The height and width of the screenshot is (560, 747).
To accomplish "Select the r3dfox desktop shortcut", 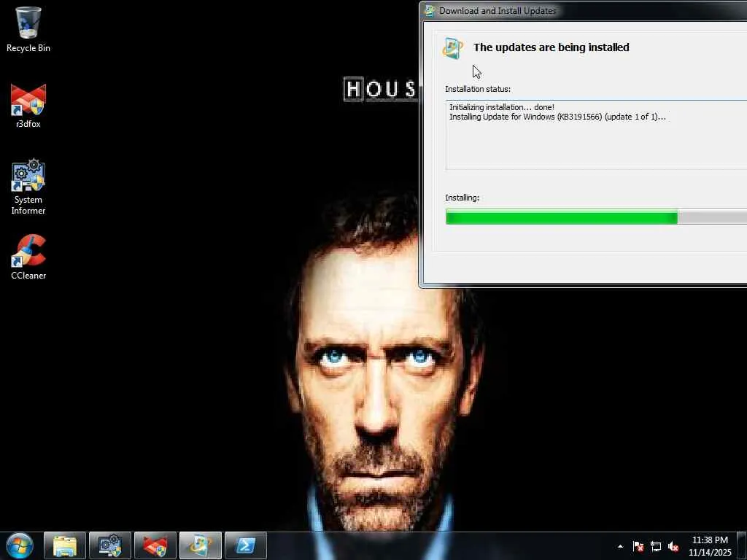I will pyautogui.click(x=28, y=106).
